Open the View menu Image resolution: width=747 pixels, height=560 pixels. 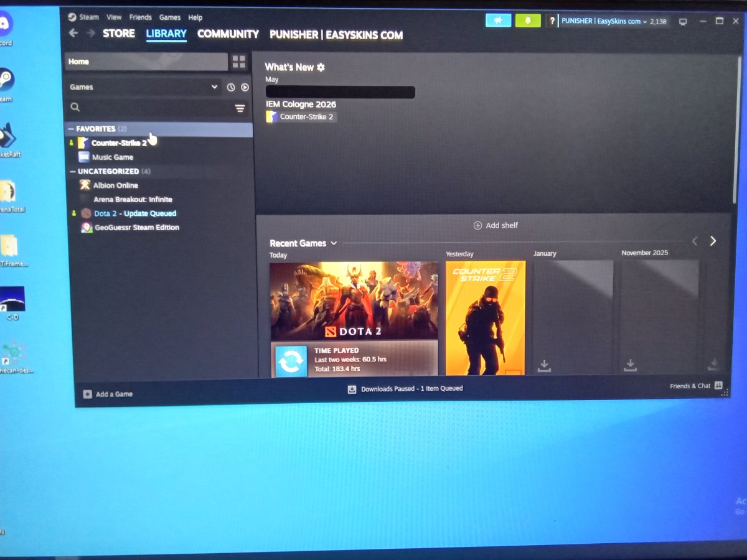point(114,17)
